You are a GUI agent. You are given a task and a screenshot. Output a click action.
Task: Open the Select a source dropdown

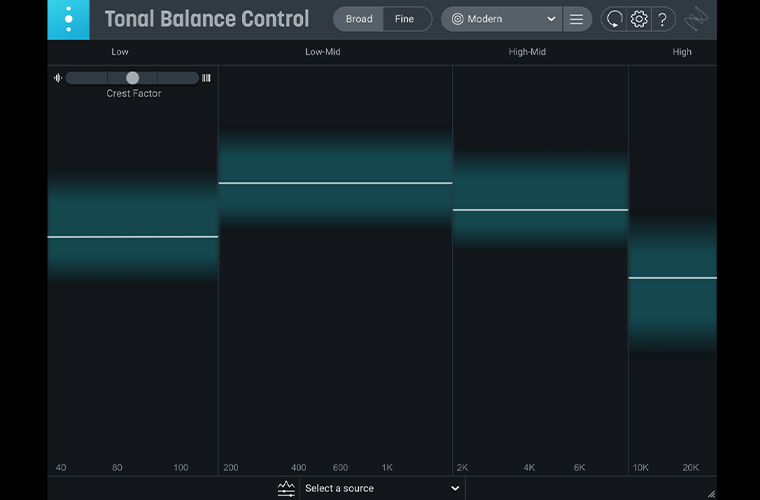pos(382,488)
